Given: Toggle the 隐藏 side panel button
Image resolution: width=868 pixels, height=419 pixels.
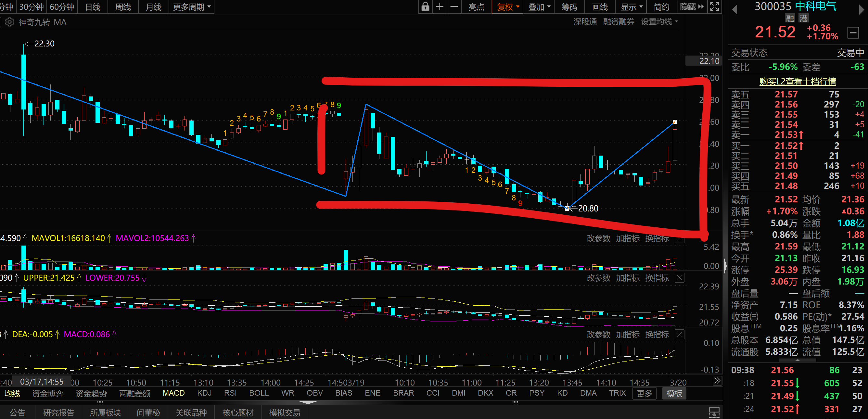Looking at the screenshot, I should (692, 7).
